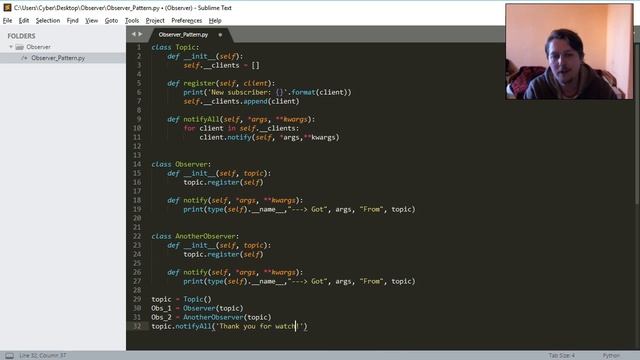This screenshot has width=640, height=360.
Task: Open the Help menu
Action: [x=215, y=20]
